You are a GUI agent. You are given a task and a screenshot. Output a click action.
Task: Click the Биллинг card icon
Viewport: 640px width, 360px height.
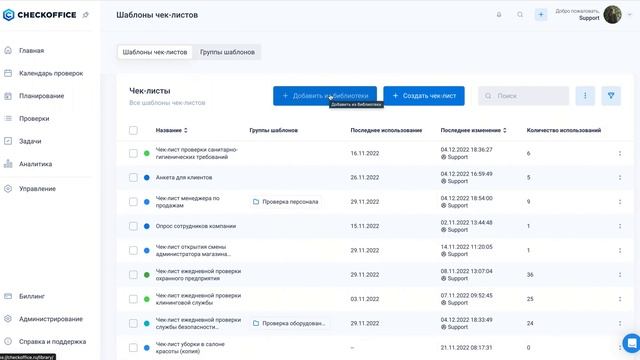8,296
